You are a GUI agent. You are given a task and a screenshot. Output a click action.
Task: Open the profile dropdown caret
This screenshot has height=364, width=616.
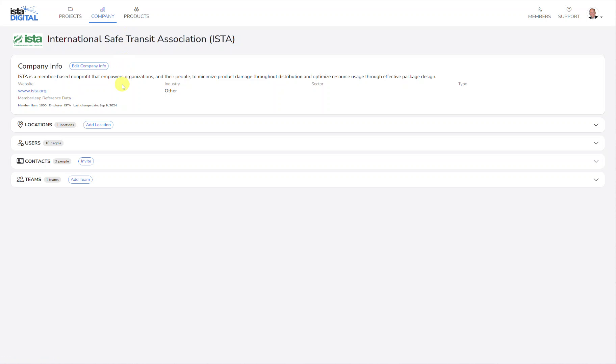[601, 17]
